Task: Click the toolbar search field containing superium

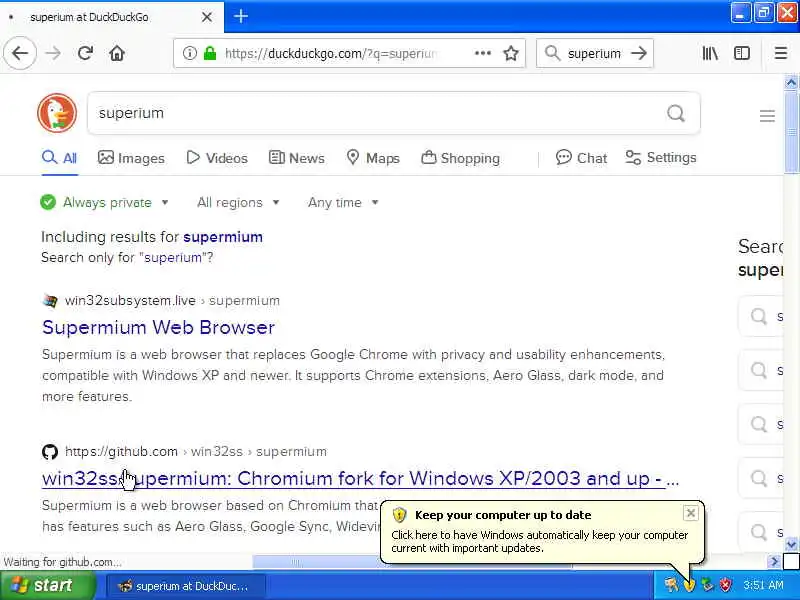Action: pyautogui.click(x=594, y=53)
